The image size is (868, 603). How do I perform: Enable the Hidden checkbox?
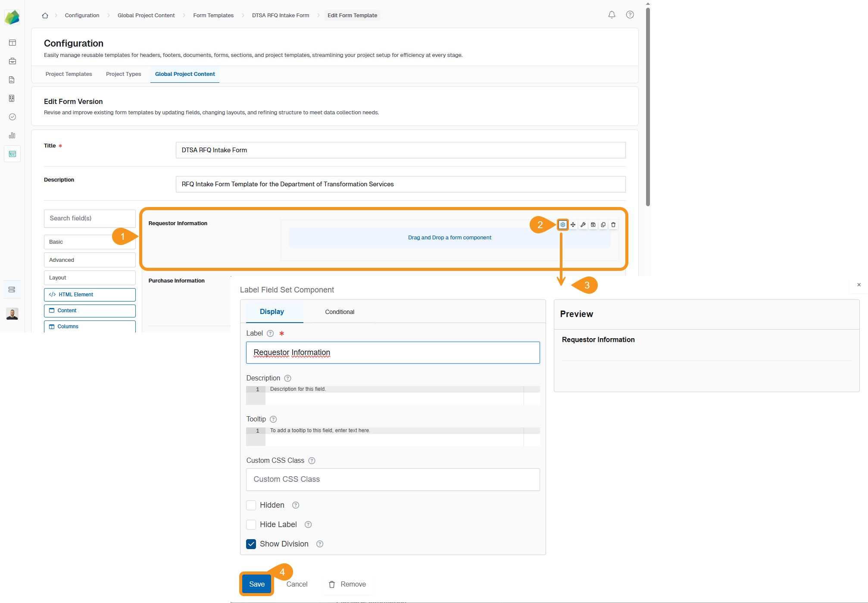[x=251, y=505]
